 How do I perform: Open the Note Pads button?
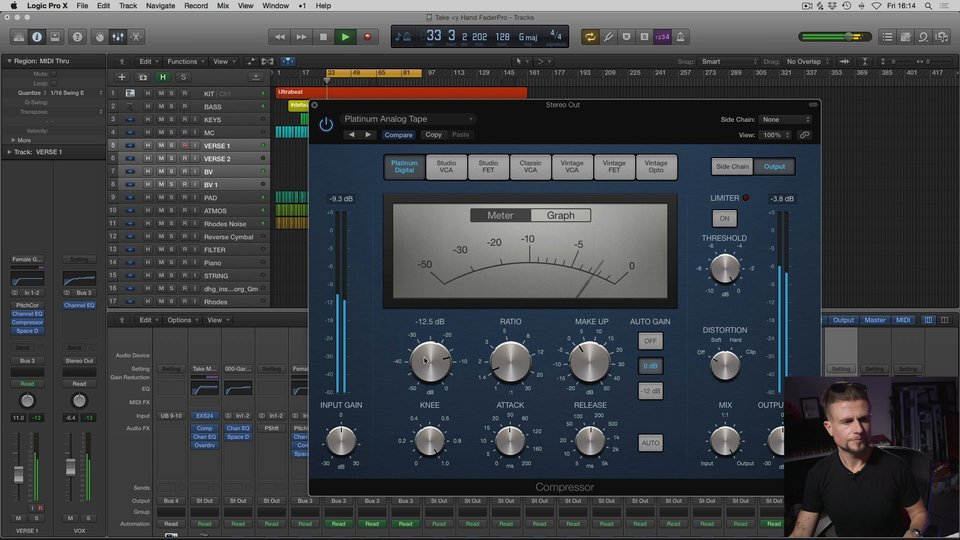905,37
